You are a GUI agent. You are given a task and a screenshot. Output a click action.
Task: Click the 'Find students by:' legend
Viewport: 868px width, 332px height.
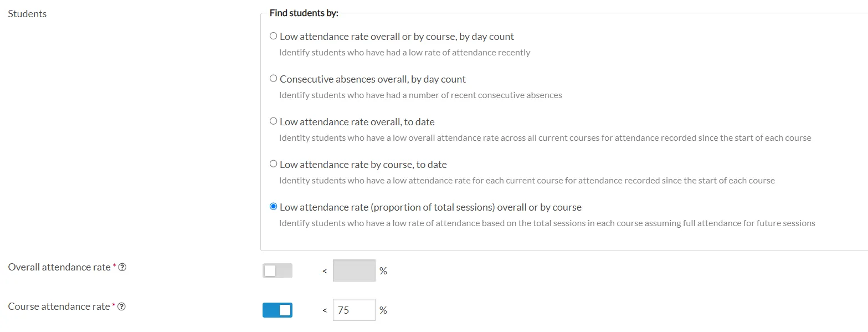[304, 13]
